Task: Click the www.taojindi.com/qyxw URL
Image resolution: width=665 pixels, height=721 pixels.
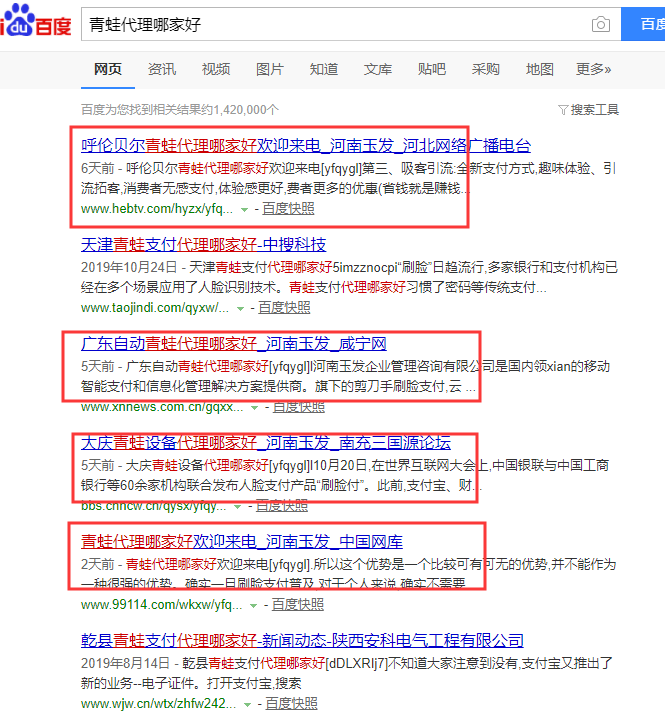Action: click(155, 308)
